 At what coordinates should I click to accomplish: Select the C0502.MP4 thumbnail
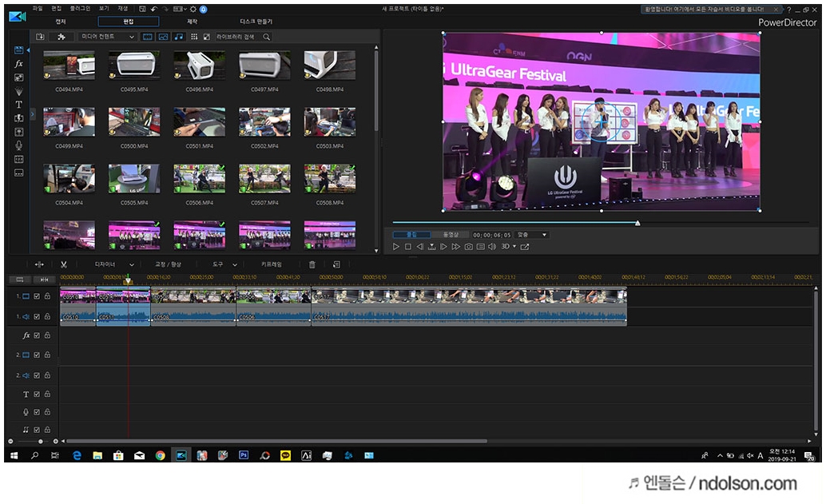click(264, 121)
